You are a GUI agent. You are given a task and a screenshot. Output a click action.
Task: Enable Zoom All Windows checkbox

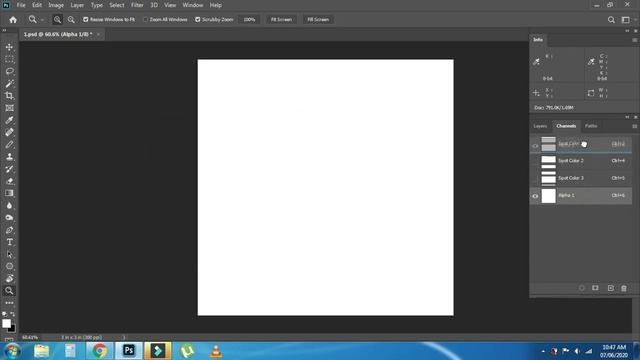pyautogui.click(x=145, y=20)
